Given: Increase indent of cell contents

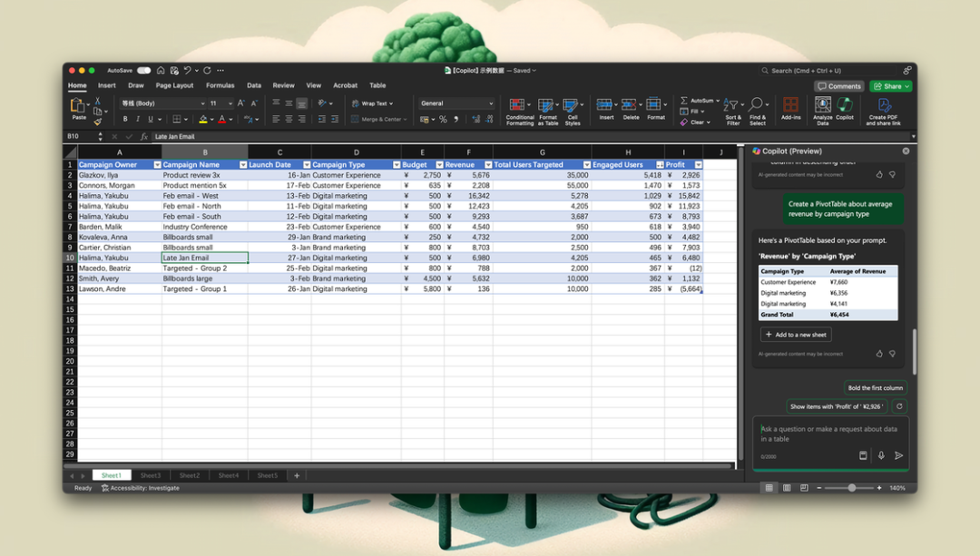Looking at the screenshot, I should pos(335,120).
